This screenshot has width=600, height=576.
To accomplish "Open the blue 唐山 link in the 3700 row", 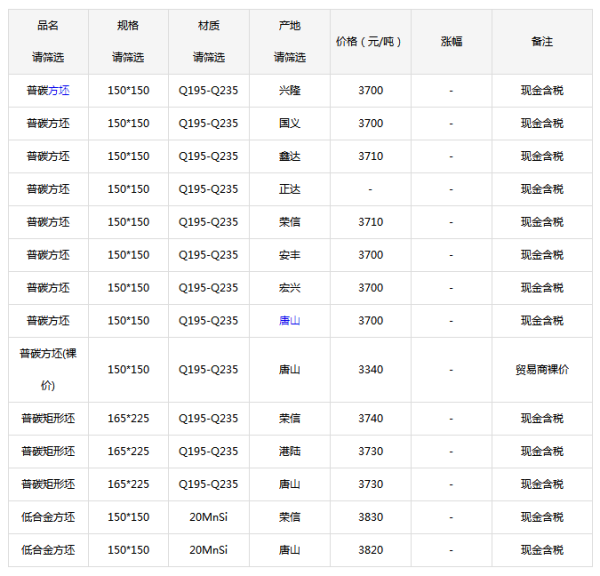I will click(290, 321).
